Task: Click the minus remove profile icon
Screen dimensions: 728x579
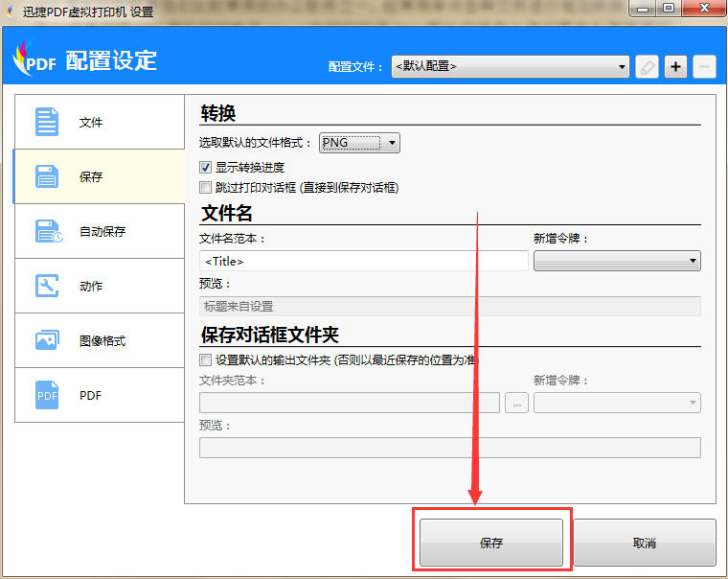Action: 704,67
